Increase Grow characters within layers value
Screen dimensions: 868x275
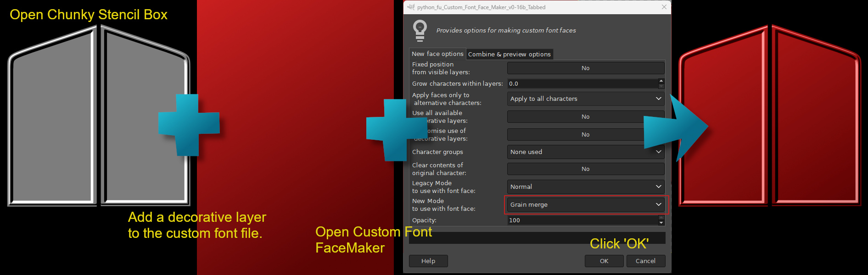(x=661, y=81)
